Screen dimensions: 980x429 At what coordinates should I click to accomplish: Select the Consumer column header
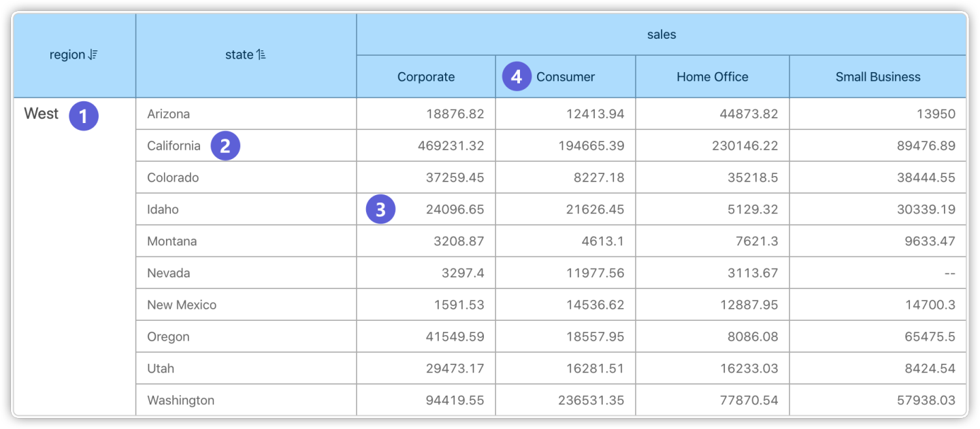[x=566, y=77]
